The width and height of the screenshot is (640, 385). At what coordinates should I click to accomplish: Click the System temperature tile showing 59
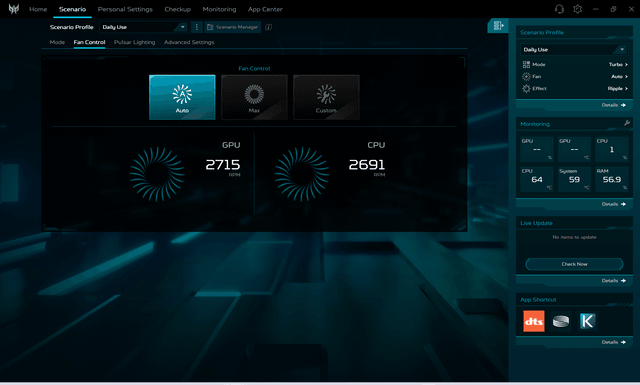[574, 179]
